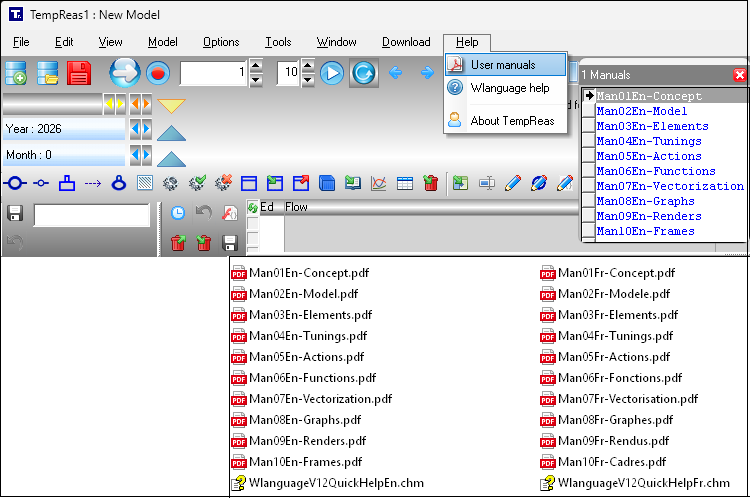Viewport: 750px width, 498px height.
Task: Save the model using the red floppy icon
Action: pos(79,73)
